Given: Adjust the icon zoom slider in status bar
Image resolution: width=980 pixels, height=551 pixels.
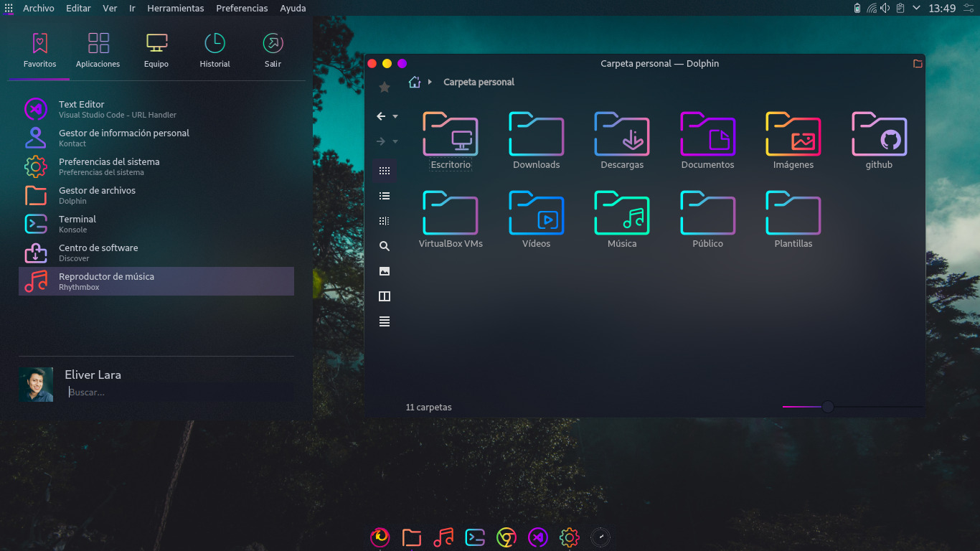Looking at the screenshot, I should click(827, 407).
